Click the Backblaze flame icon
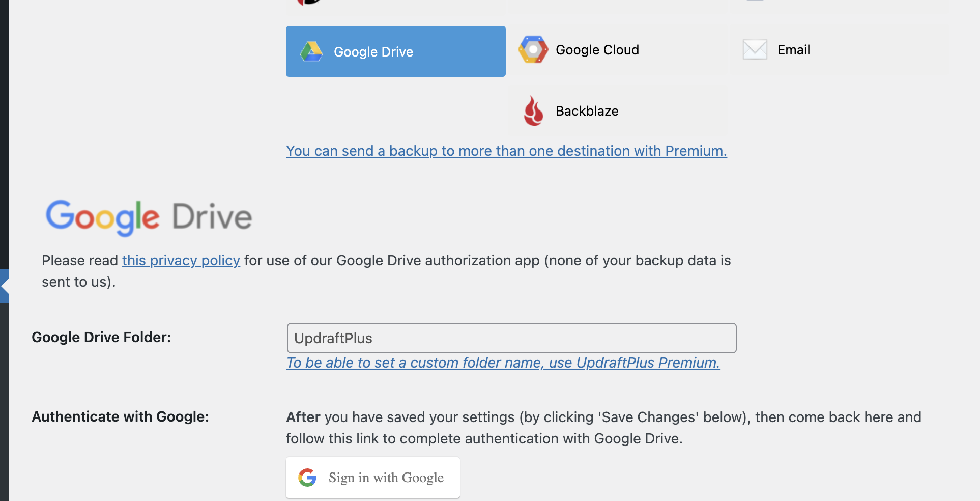Screen dimensions: 980x501 (533, 110)
